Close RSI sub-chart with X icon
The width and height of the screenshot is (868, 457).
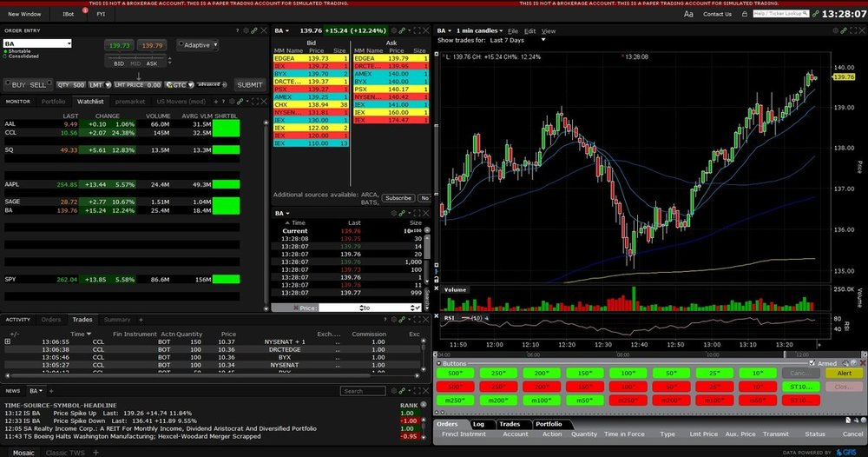coord(437,317)
